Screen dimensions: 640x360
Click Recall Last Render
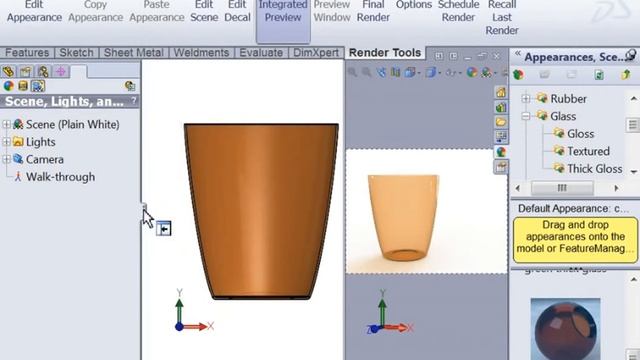pyautogui.click(x=502, y=18)
